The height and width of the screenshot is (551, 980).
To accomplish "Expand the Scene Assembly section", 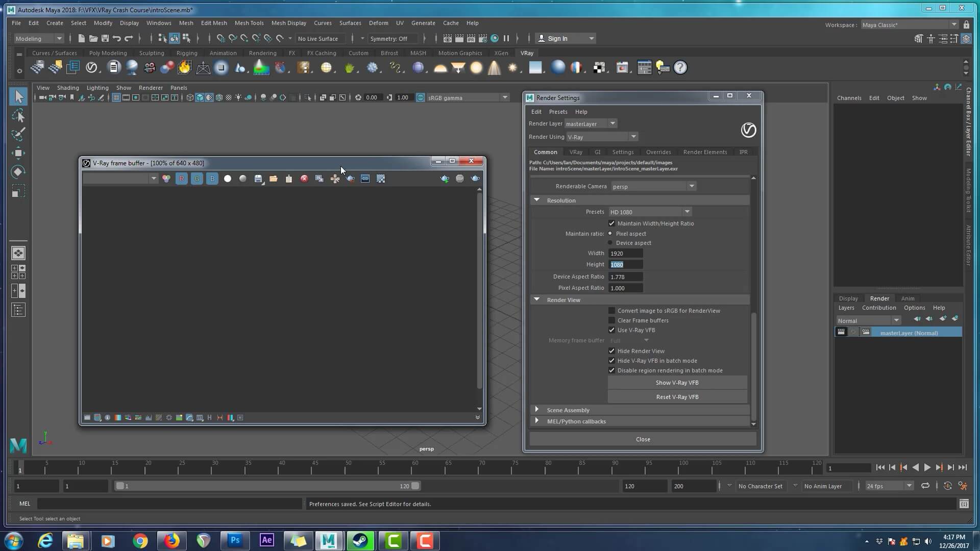I will [x=536, y=410].
